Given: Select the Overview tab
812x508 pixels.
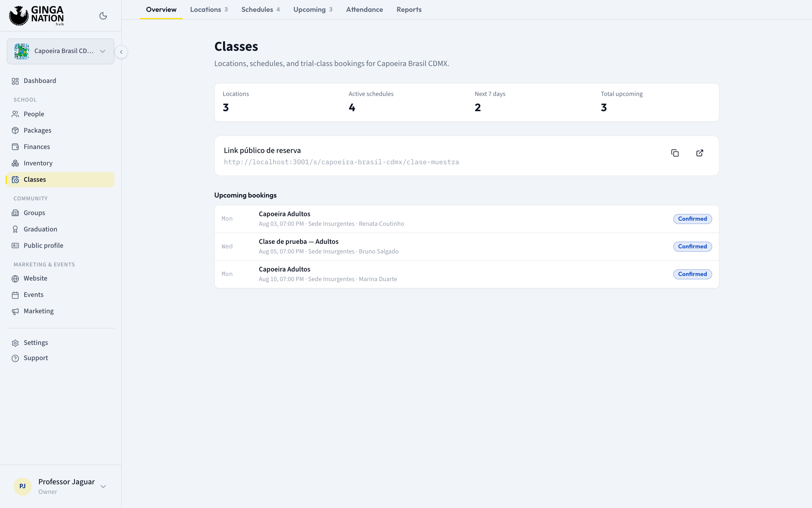Looking at the screenshot, I should click(x=161, y=9).
